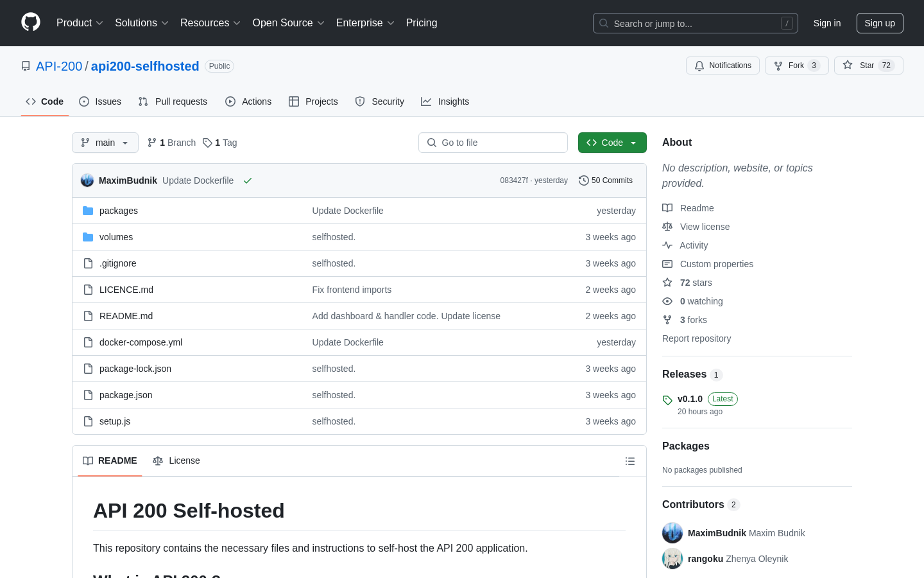The width and height of the screenshot is (924, 578).
Task: Expand the Solutions menu
Action: point(142,22)
